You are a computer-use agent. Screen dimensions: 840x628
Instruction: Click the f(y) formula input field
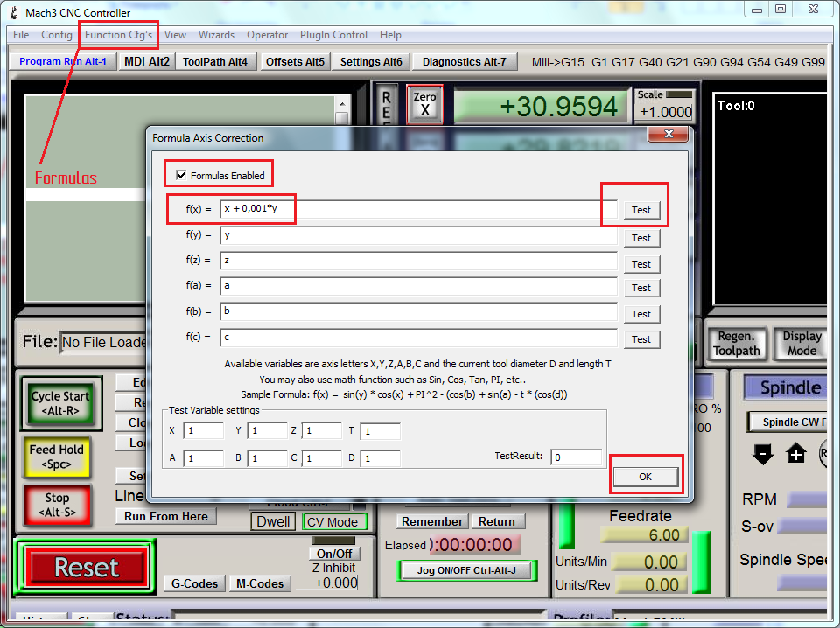tap(418, 235)
